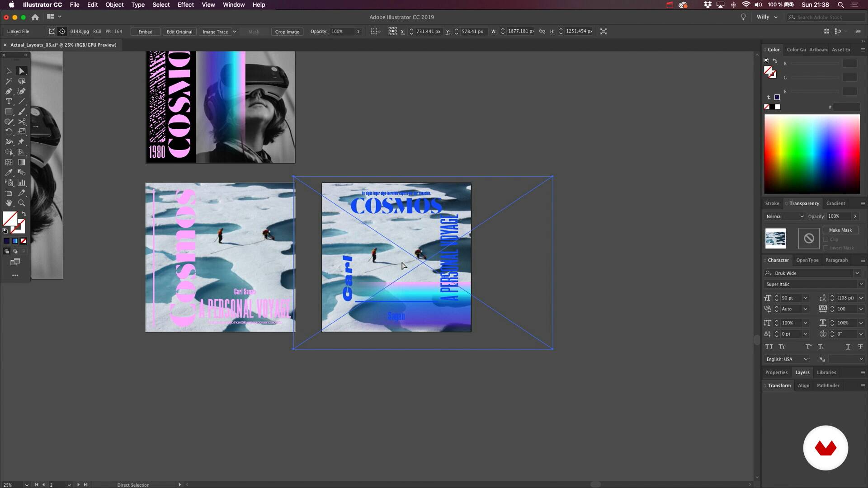
Task: Select the Type tool
Action: [x=9, y=102]
